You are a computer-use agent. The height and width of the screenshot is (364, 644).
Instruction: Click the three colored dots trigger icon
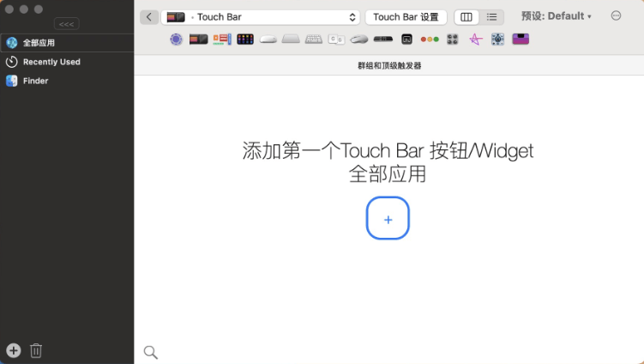[x=430, y=39]
